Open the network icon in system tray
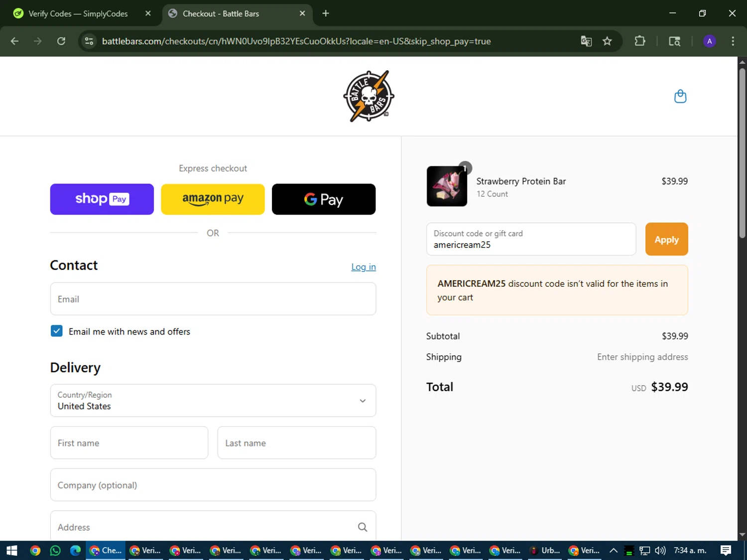Viewport: 747px width, 560px height. [x=645, y=551]
